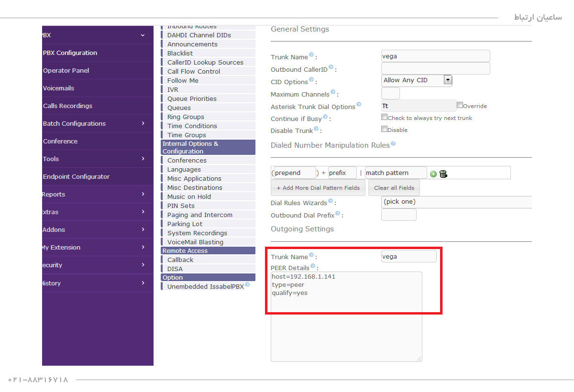Enable the Override checkbox
Viewport: 574px width, 392px height.
(x=460, y=105)
